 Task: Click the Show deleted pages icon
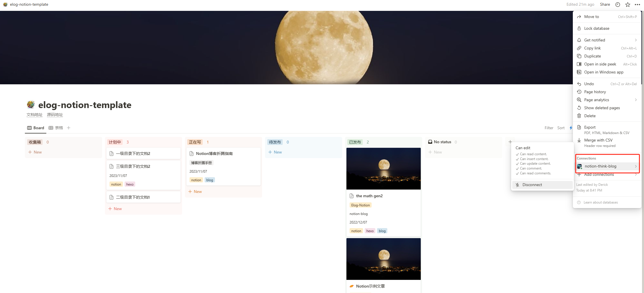coord(579,108)
